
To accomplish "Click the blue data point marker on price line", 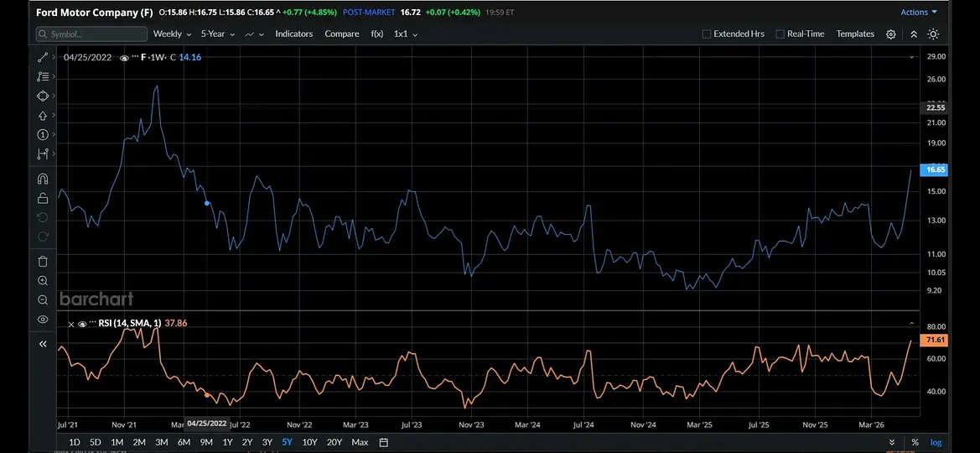I will tap(208, 203).
